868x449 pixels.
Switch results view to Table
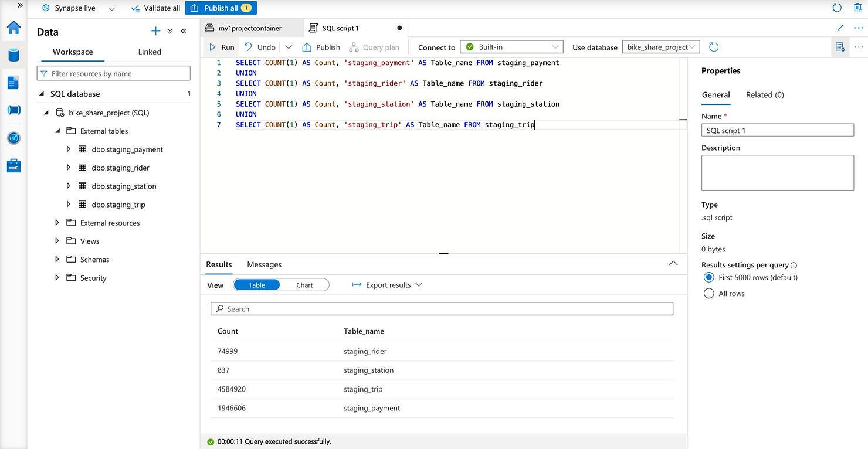tap(257, 285)
